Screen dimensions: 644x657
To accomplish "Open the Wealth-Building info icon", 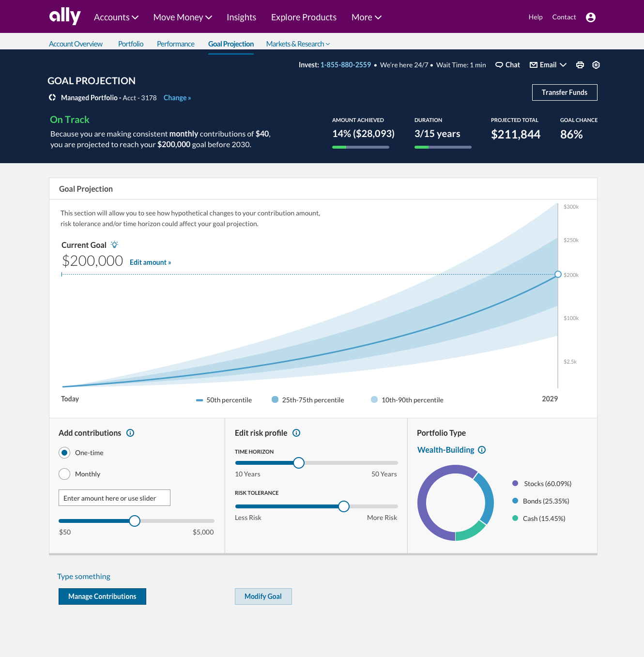I will pyautogui.click(x=482, y=450).
